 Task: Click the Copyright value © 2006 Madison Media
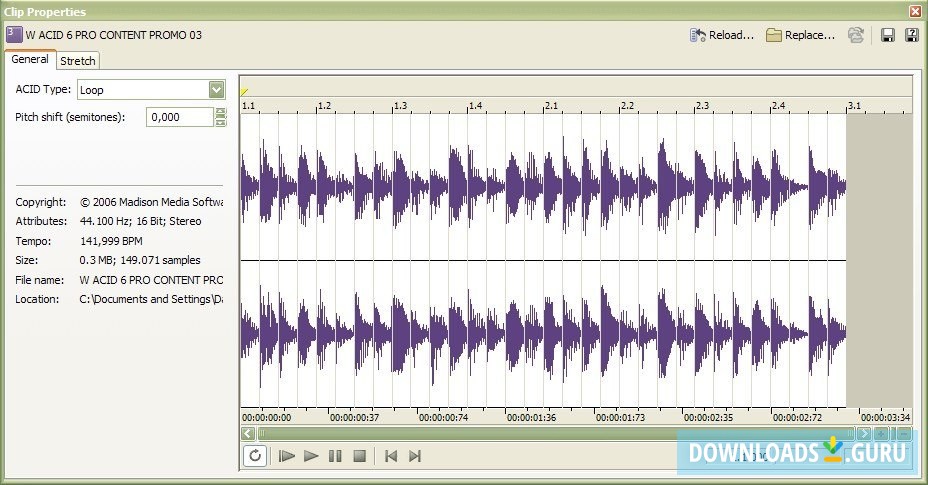pyautogui.click(x=152, y=202)
